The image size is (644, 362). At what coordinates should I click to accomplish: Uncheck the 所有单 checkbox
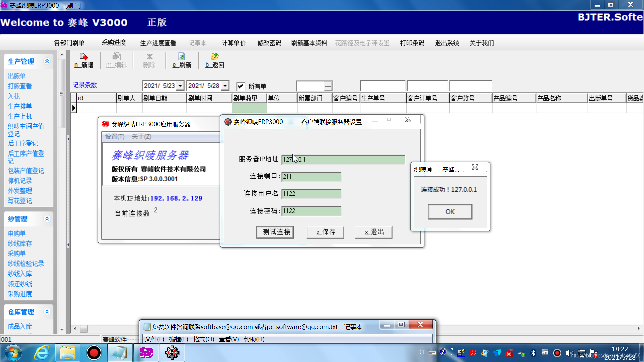(240, 86)
